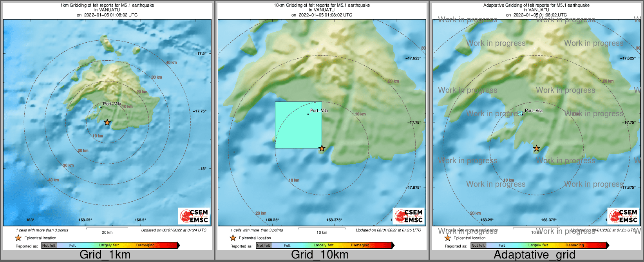
Task: Select the small cyan cell near Port-Vila on the Adaptative_grid map
Action: coord(520,114)
